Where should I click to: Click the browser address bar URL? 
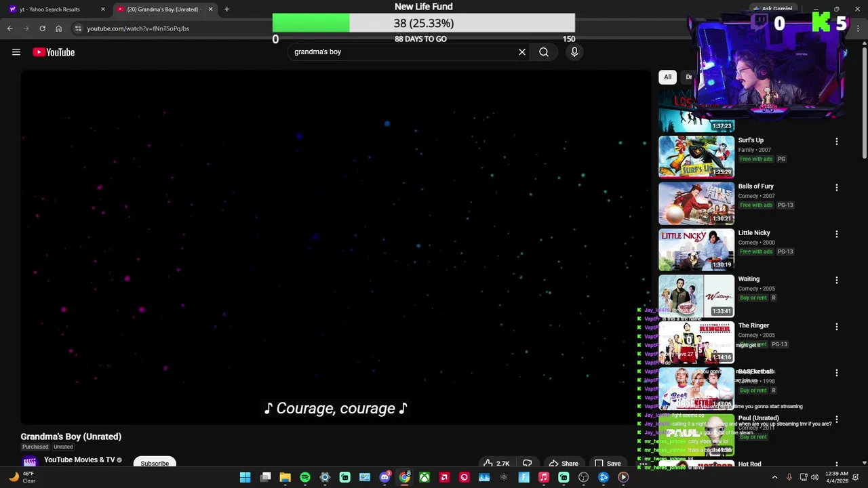click(x=138, y=28)
